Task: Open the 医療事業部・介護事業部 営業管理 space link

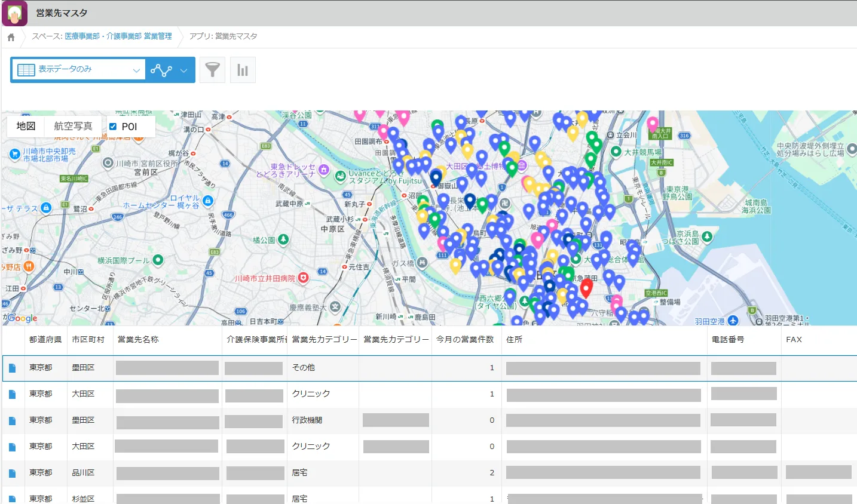Action: (118, 36)
